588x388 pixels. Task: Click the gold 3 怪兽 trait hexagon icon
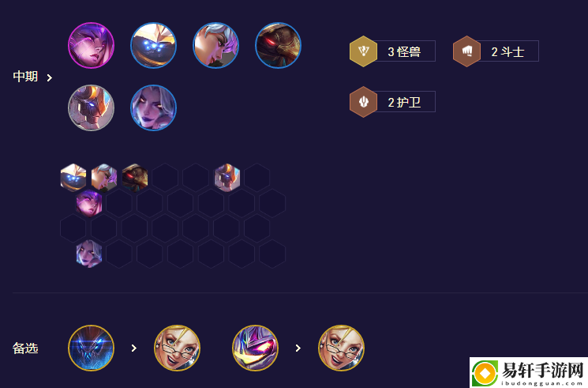coord(363,51)
